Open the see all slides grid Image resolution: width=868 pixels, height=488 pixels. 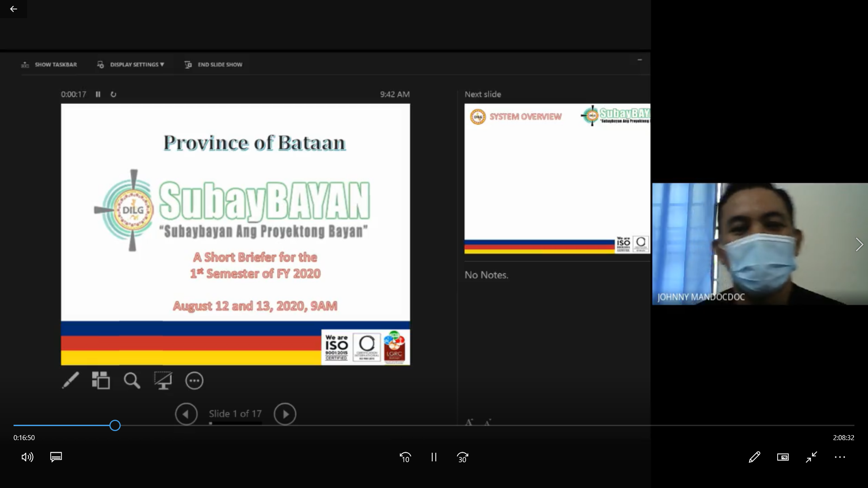pos(101,380)
